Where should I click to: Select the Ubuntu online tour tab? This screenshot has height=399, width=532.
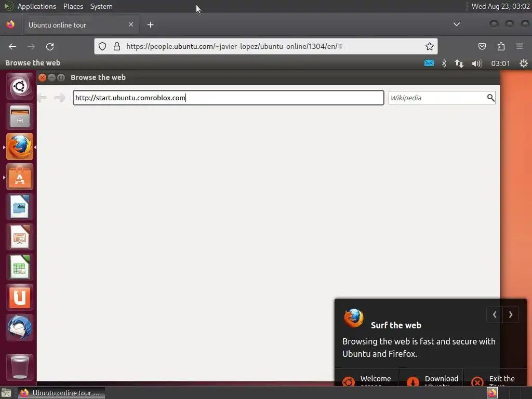[81, 25]
